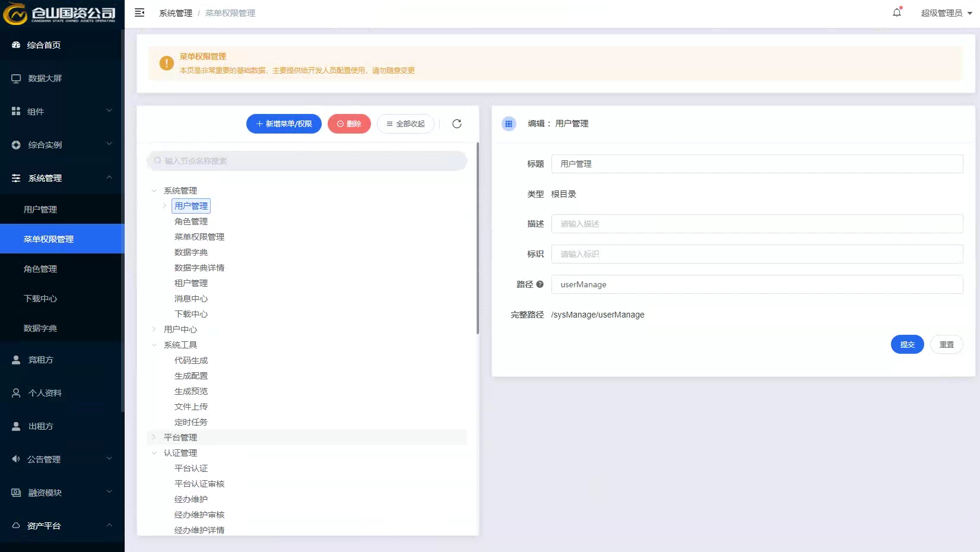The height and width of the screenshot is (552, 980).
Task: Collapse the 系统管理 tree node arrow
Action: (x=154, y=191)
